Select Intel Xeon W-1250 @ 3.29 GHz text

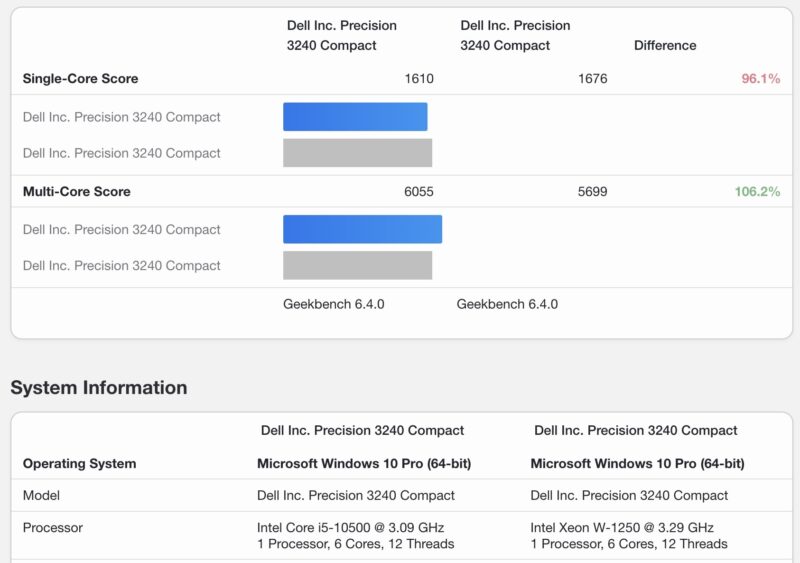(622, 527)
